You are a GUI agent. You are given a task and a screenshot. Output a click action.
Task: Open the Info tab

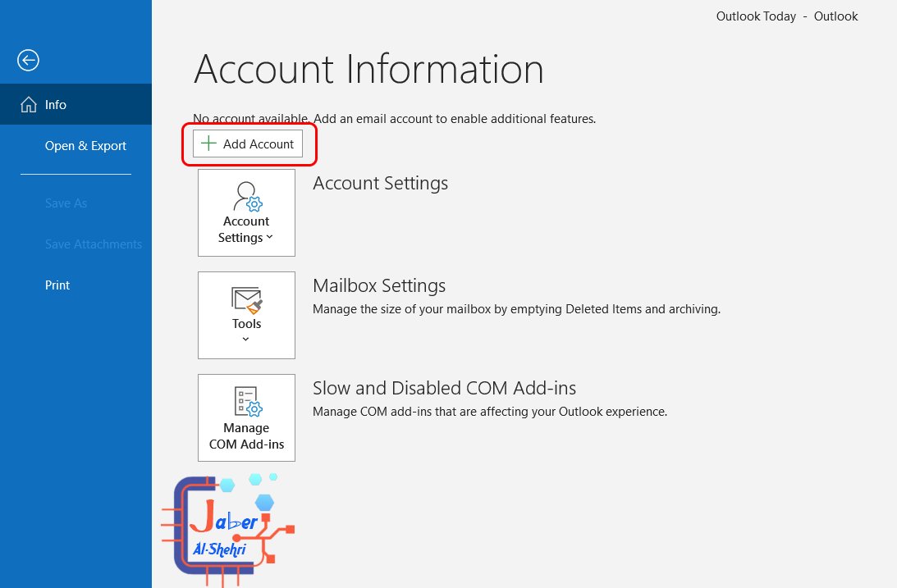[76, 105]
